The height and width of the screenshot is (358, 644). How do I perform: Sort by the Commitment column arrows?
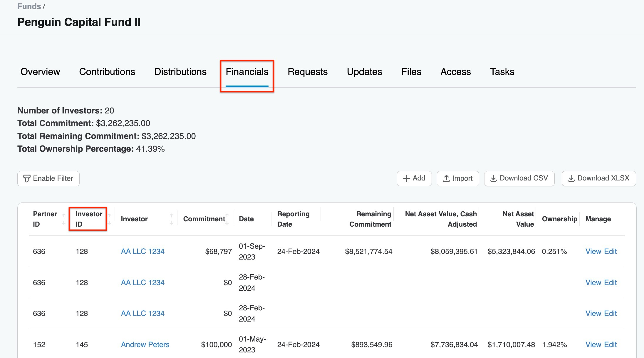tap(227, 219)
